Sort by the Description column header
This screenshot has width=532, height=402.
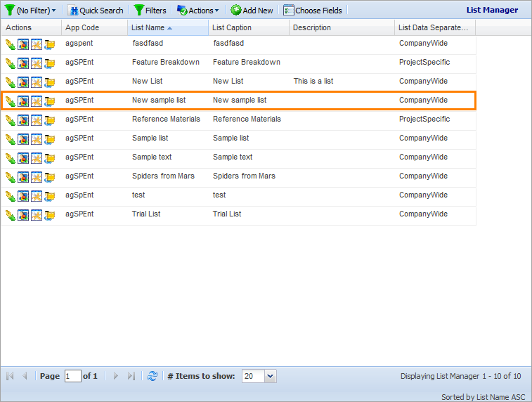342,27
